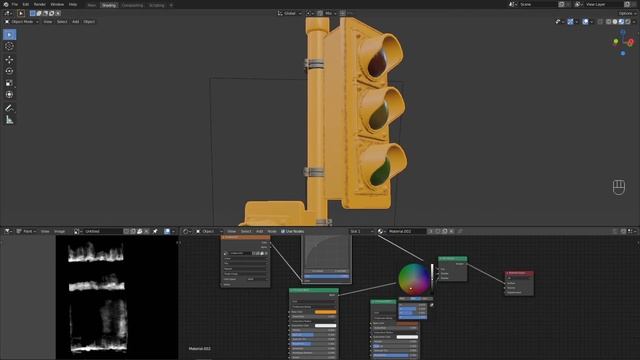The width and height of the screenshot is (640, 360).
Task: Select the Move tool
Action: pyautogui.click(x=9, y=60)
